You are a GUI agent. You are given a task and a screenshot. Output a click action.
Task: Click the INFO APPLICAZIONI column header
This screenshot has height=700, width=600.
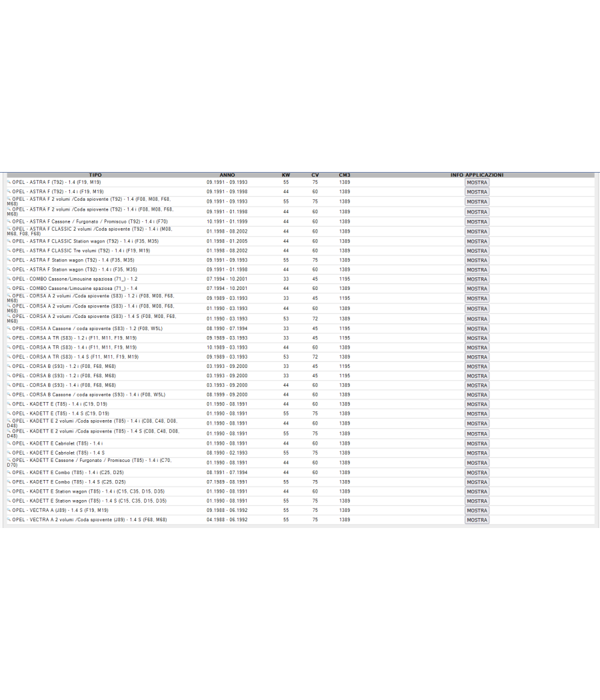point(477,175)
